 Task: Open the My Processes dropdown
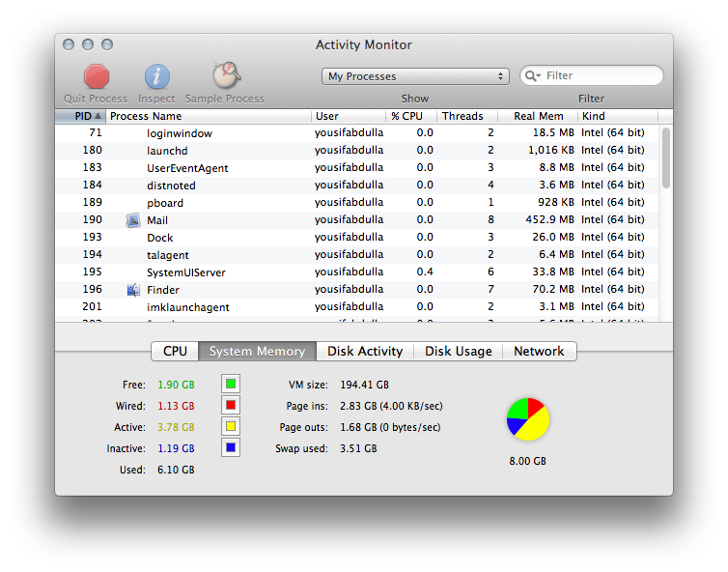415,76
